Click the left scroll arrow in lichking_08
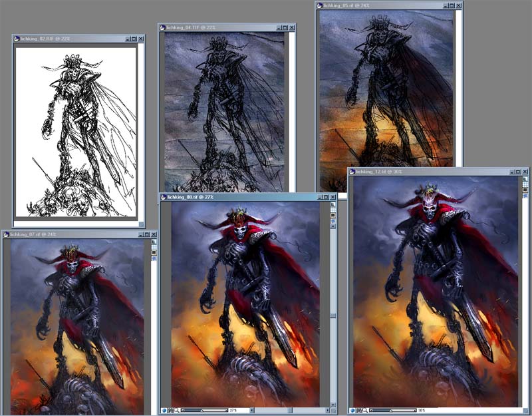Screen dimensions: 532x416 click(x=251, y=411)
